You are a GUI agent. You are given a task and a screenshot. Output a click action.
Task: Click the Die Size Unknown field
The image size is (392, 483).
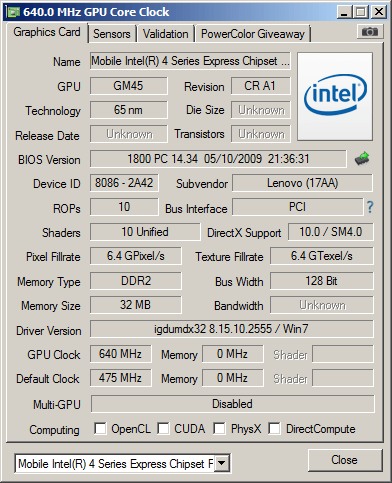pyautogui.click(x=261, y=110)
